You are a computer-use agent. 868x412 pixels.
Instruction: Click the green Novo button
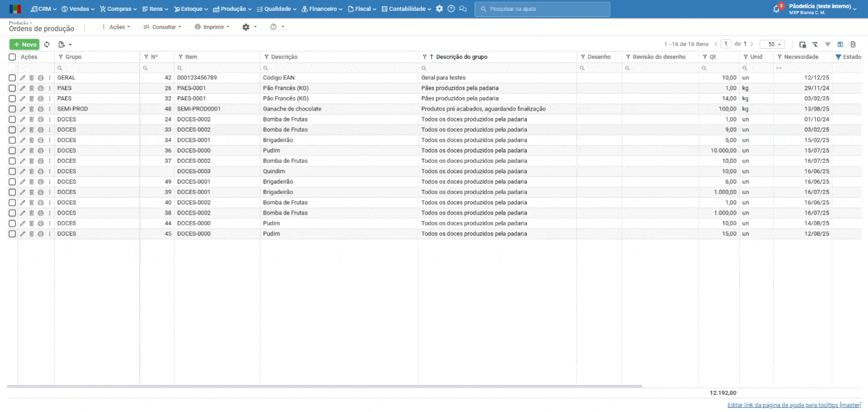(24, 44)
